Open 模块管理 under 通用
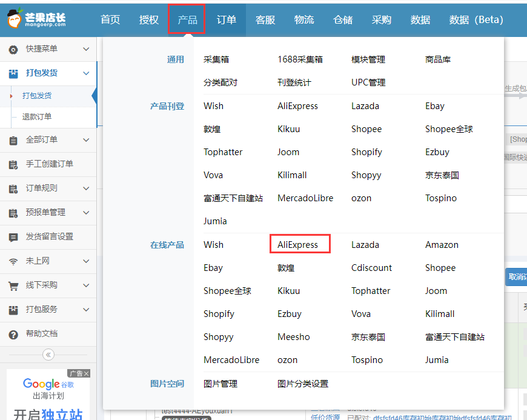The height and width of the screenshot is (420, 527). pos(368,59)
